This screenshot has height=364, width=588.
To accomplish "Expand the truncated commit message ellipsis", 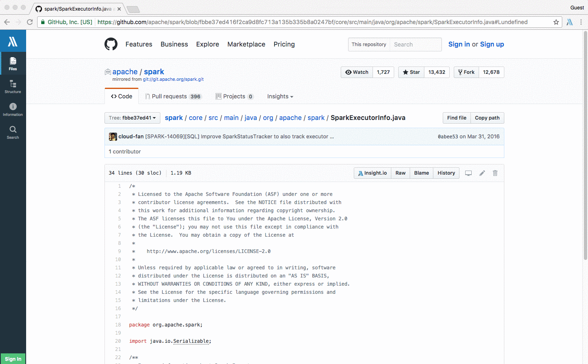I will [332, 137].
